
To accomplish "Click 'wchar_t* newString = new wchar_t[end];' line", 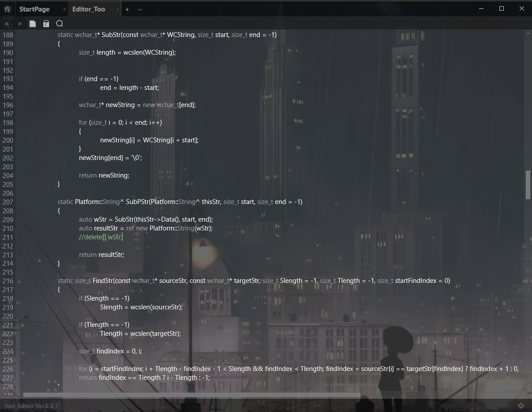I will [x=137, y=105].
